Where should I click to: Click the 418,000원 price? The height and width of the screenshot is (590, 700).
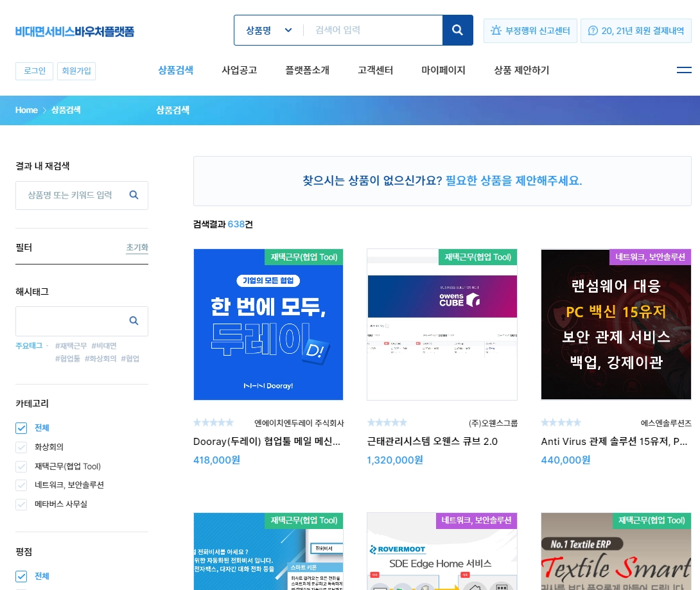coord(216,460)
